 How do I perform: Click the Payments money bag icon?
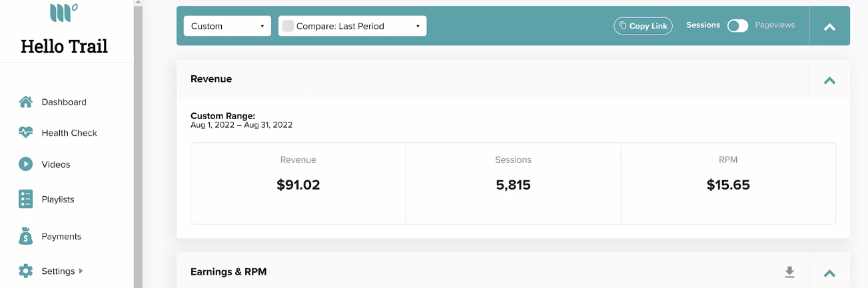point(25,236)
